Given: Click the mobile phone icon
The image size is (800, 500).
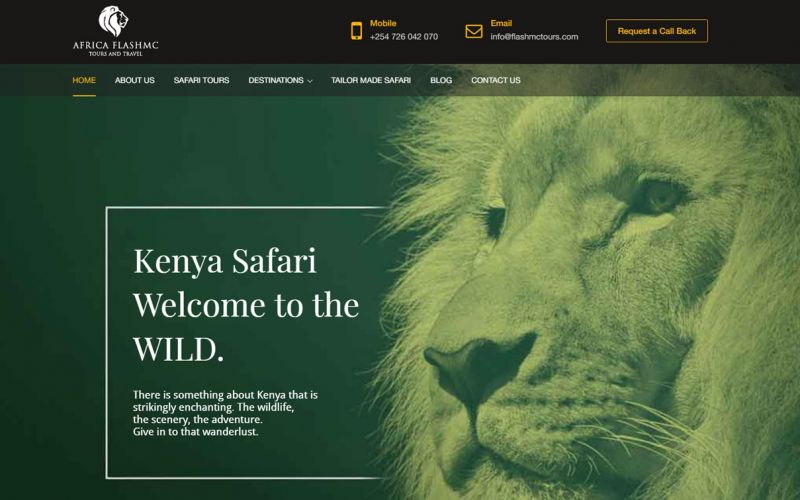Looking at the screenshot, I should pyautogui.click(x=357, y=31).
